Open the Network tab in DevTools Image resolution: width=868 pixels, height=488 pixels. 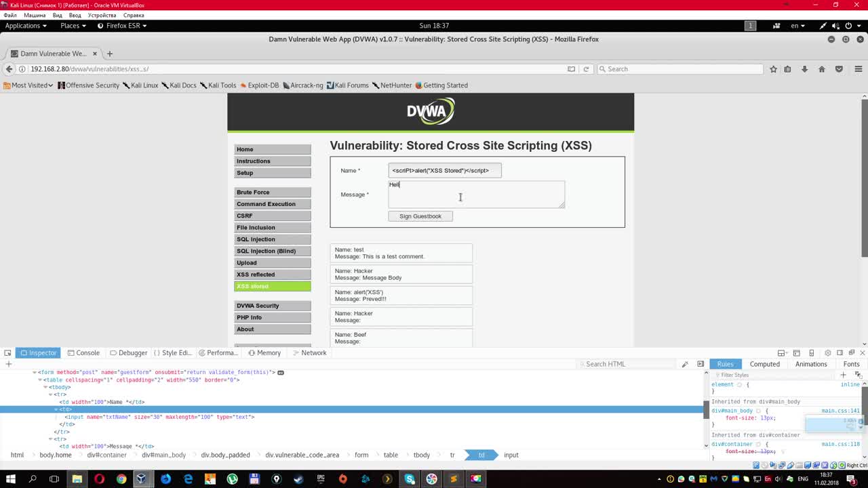tap(309, 353)
